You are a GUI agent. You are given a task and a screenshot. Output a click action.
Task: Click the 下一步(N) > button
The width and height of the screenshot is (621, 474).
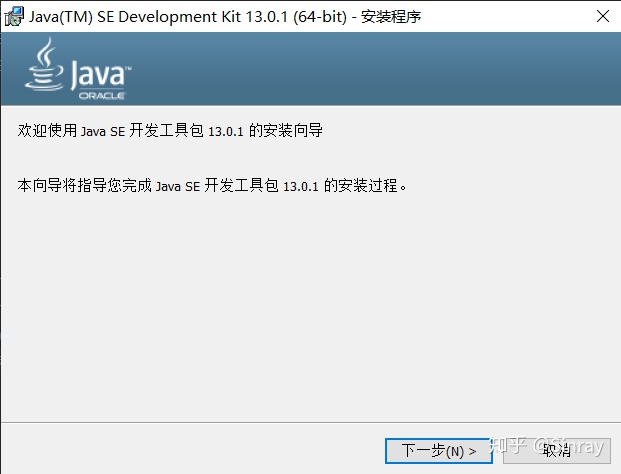[x=439, y=451]
